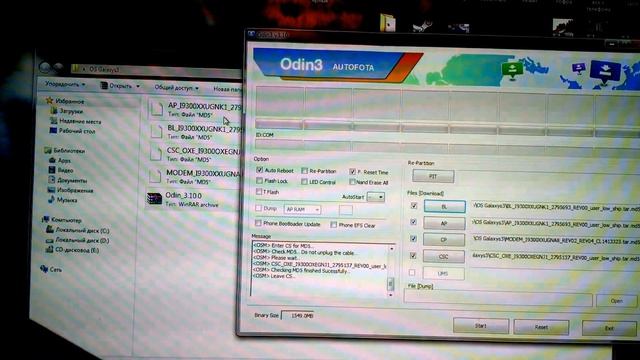Click the Reset button in Odin
640x360 pixels.
click(541, 327)
